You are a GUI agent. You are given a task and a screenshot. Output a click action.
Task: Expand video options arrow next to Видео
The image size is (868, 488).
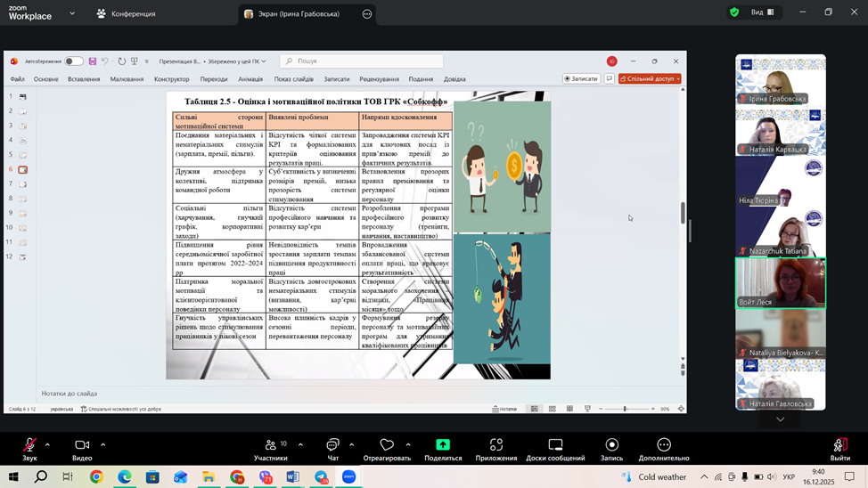(102, 444)
